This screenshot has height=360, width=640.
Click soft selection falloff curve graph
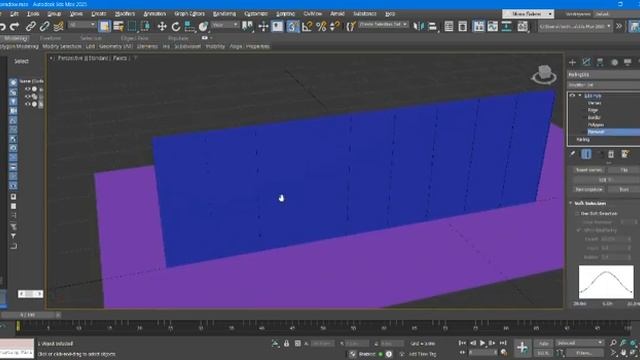pos(606,282)
